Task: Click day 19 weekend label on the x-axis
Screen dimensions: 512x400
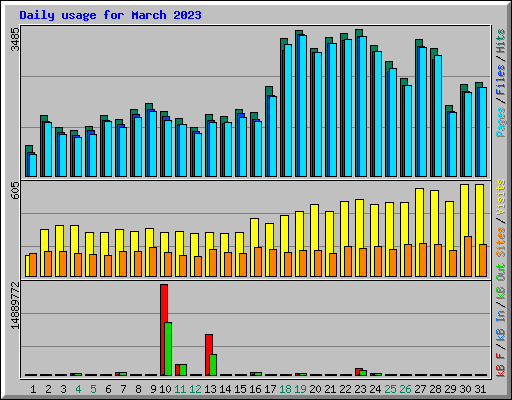Action: coord(300,389)
